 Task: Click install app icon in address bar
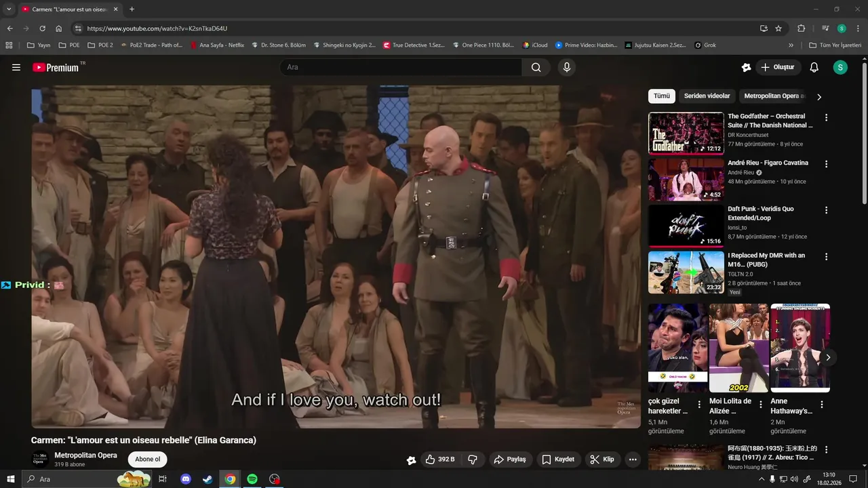[x=764, y=28]
